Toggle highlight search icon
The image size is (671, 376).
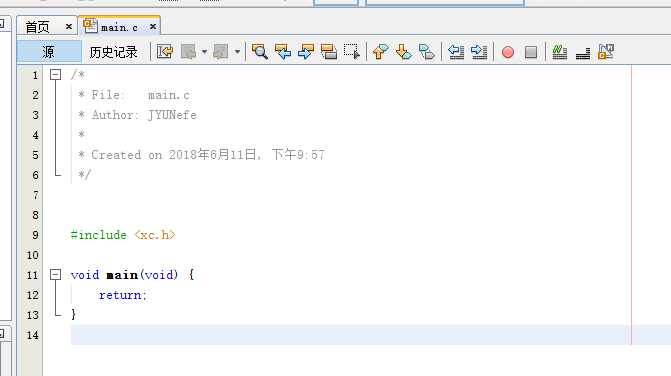(329, 52)
